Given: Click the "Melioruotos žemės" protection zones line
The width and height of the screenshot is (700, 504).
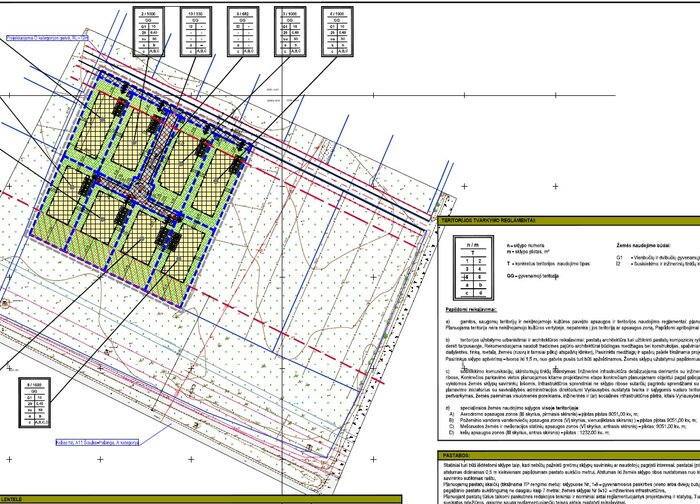Looking at the screenshot, I should (x=568, y=427).
